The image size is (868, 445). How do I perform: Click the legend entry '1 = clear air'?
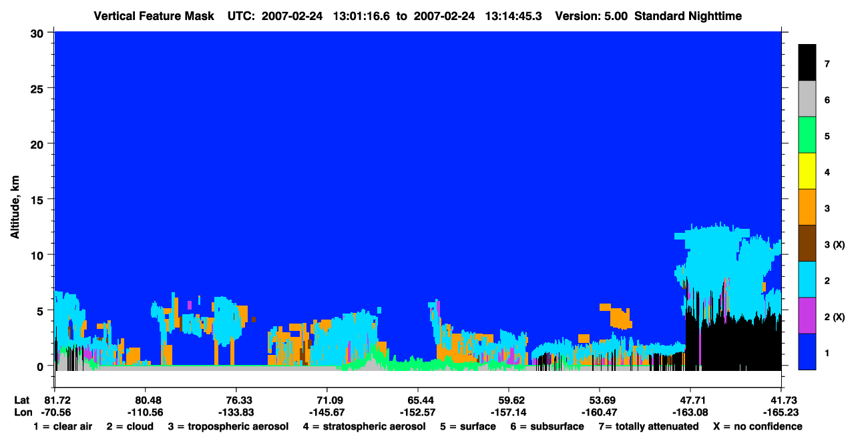point(63,426)
